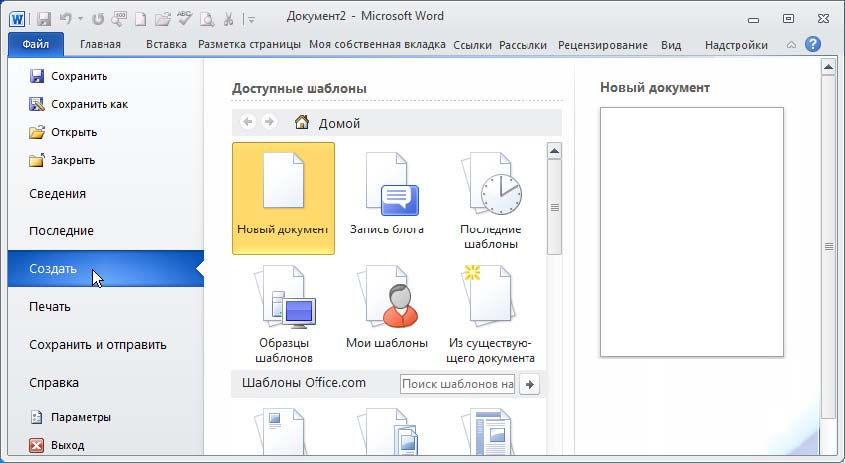Choose Сохранить как in the backstage menu

coord(78,104)
